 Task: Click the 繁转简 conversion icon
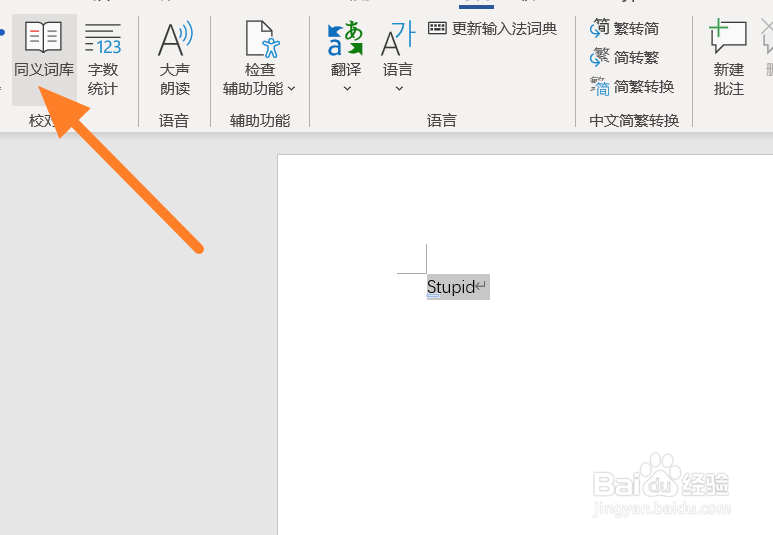point(599,28)
